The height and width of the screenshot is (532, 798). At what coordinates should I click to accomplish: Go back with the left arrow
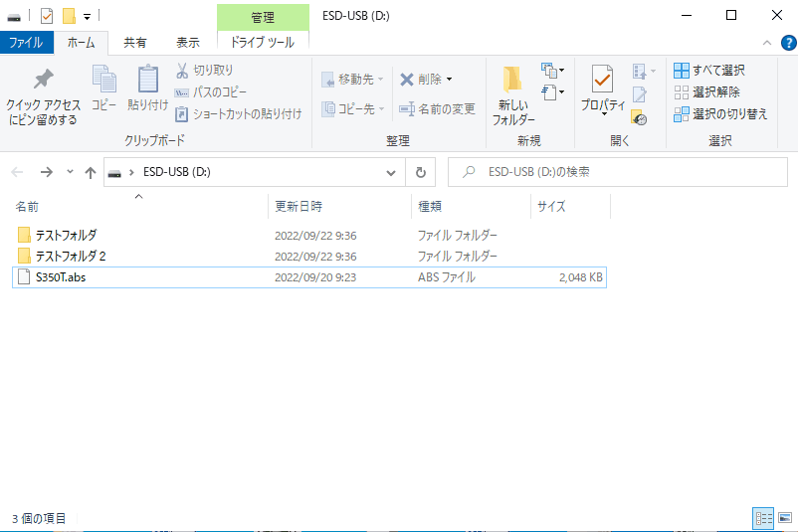(x=17, y=172)
